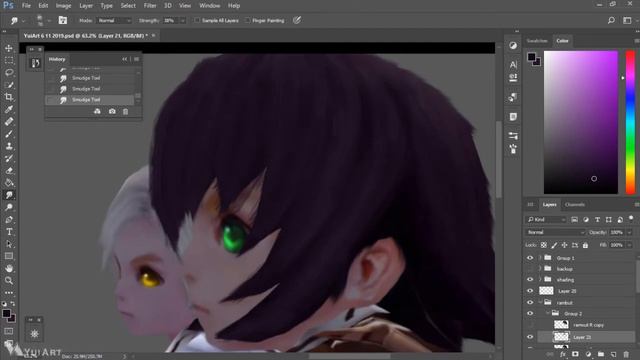Open search icon in options bar
This screenshot has height=360, width=640.
(x=611, y=20)
